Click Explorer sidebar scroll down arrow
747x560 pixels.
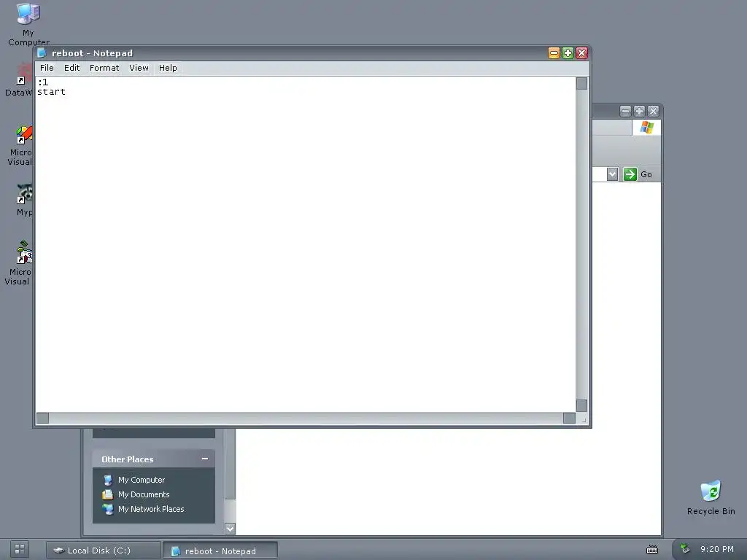point(230,529)
